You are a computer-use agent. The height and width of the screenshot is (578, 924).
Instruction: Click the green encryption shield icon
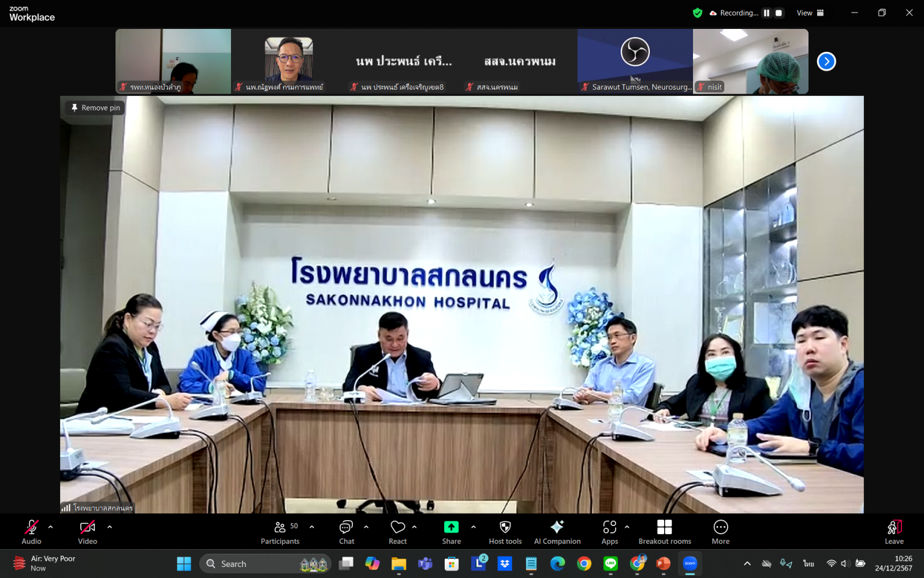coord(698,13)
